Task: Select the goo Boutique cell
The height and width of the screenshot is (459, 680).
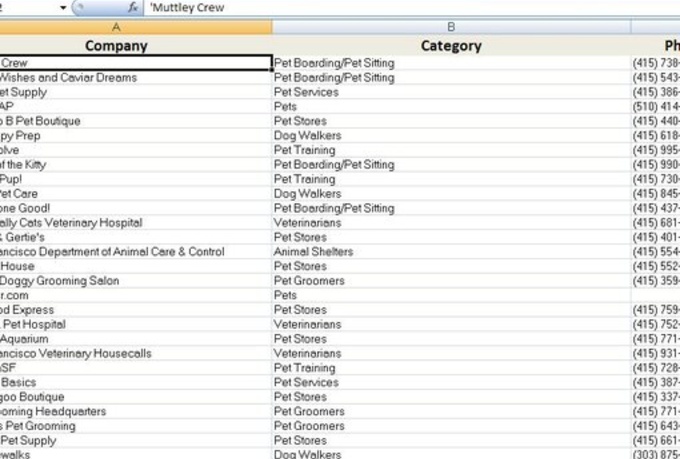Action: pos(136,397)
